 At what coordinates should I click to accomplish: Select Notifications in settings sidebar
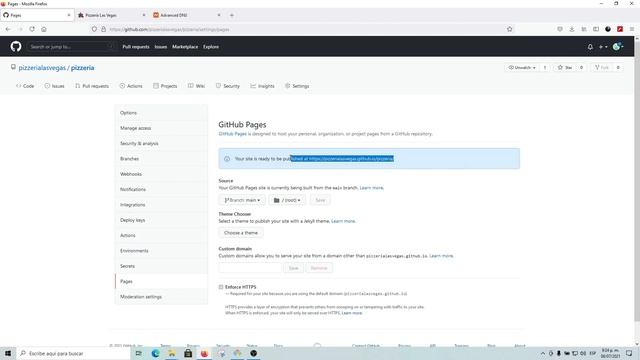(161, 189)
